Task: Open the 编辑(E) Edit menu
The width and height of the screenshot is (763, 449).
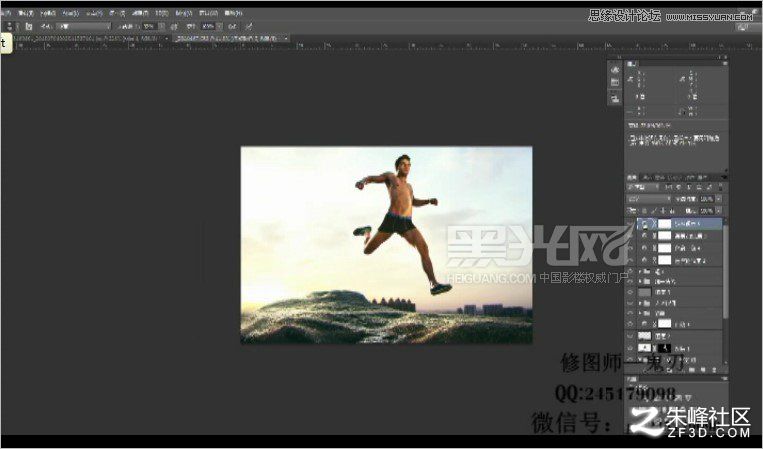Action: click(26, 14)
